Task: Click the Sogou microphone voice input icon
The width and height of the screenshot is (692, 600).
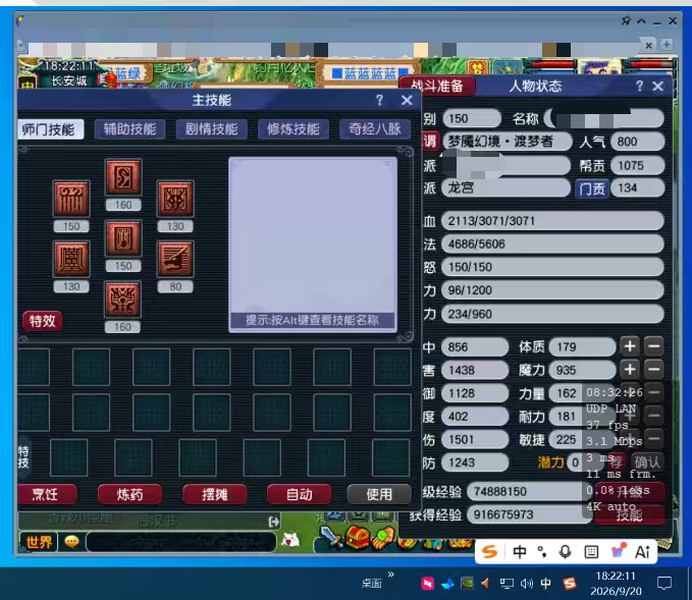Action: click(x=565, y=552)
